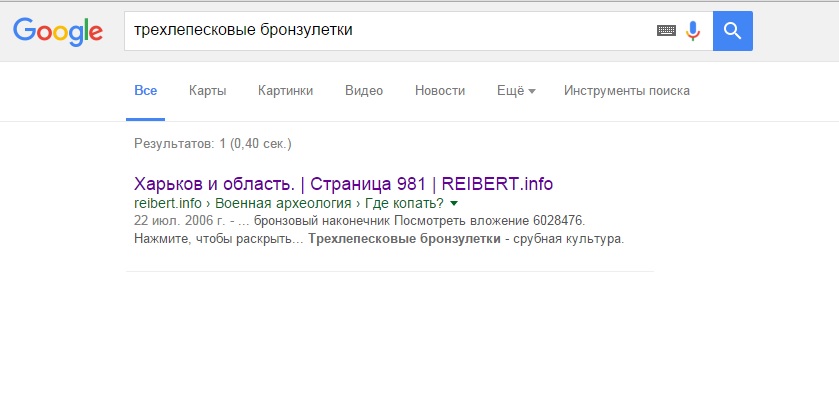The height and width of the screenshot is (407, 839).
Task: Click the Результатов: 1 (0,40 сек.) text
Action: (212, 144)
